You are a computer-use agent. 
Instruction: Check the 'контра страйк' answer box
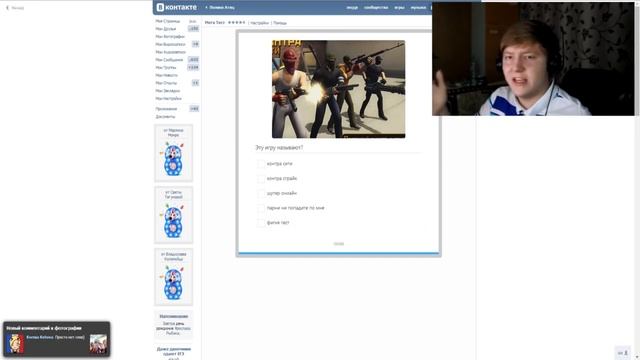click(261, 178)
